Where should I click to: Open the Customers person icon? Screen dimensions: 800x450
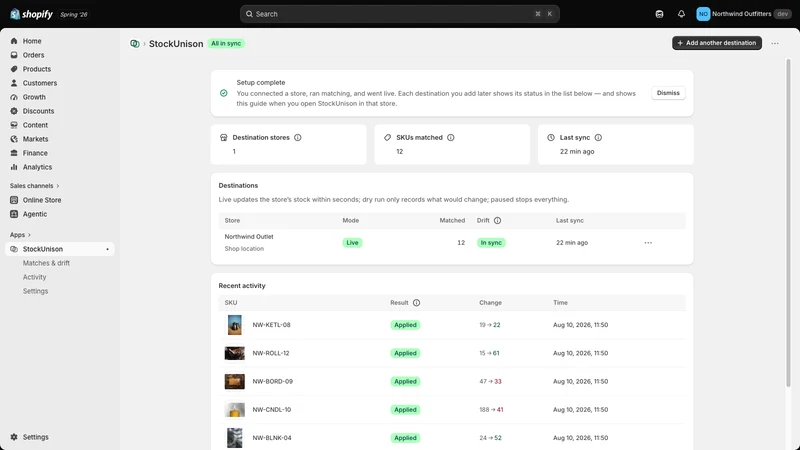click(14, 83)
